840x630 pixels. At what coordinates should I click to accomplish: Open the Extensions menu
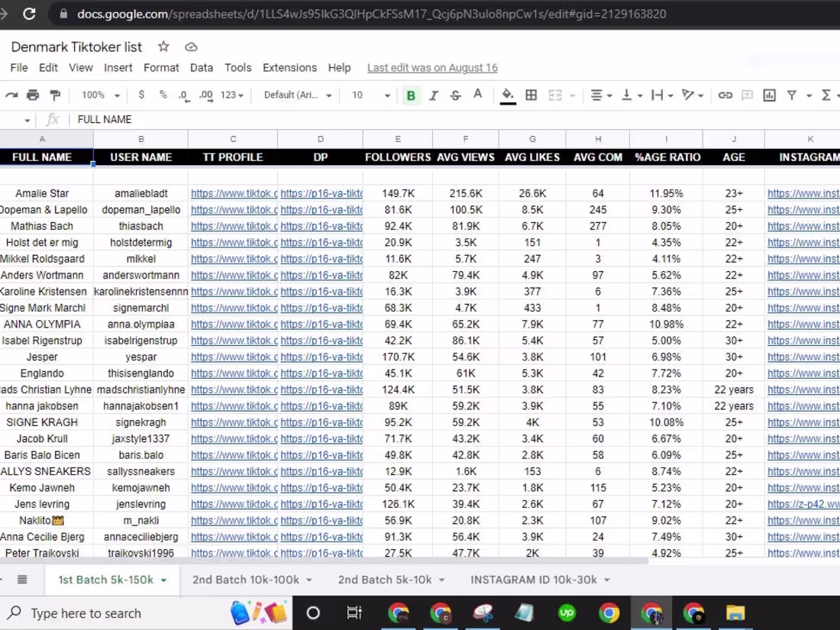290,68
